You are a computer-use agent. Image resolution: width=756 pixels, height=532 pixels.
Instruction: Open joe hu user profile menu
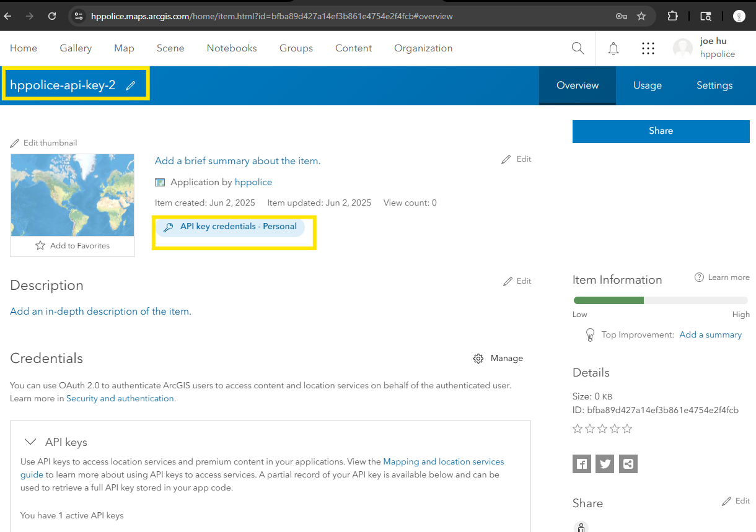point(705,48)
